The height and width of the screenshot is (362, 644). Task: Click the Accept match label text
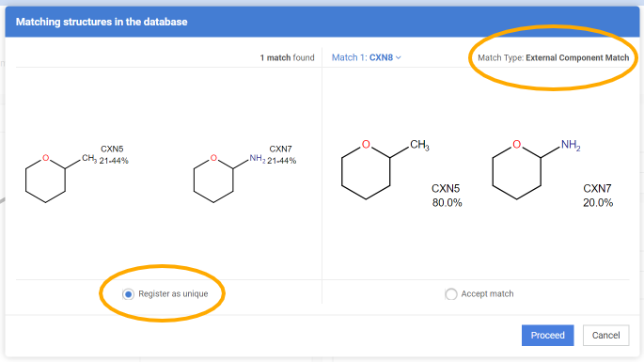point(487,293)
